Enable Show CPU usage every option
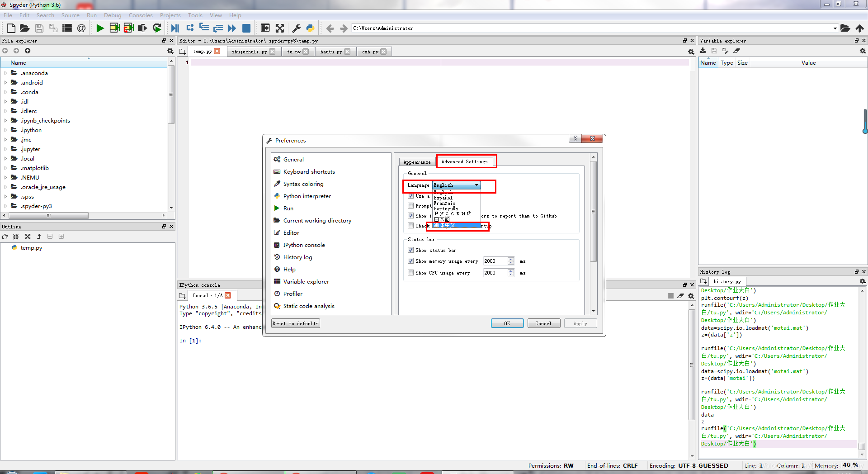 tap(410, 273)
